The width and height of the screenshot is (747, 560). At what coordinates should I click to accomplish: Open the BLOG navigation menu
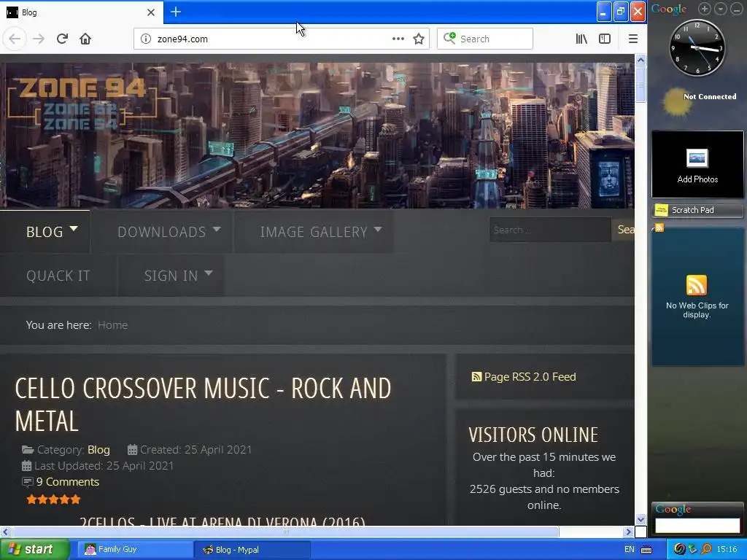click(x=44, y=232)
